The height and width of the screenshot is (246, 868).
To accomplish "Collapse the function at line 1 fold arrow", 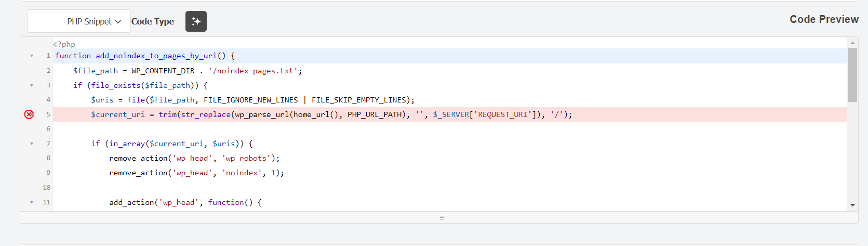I will coord(32,56).
